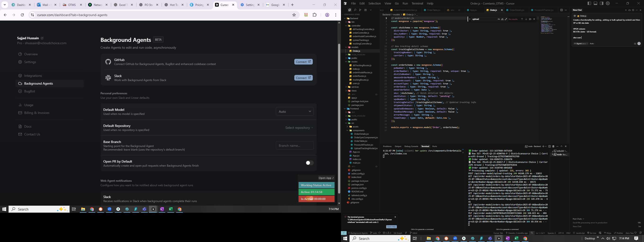644x242 pixels.
Task: Click Go Live in the status bar
Action: click(x=592, y=233)
